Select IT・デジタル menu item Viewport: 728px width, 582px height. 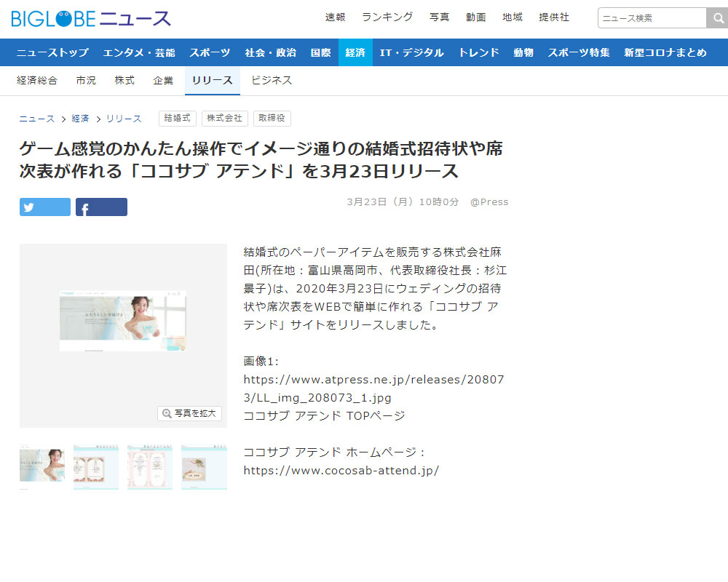click(412, 52)
